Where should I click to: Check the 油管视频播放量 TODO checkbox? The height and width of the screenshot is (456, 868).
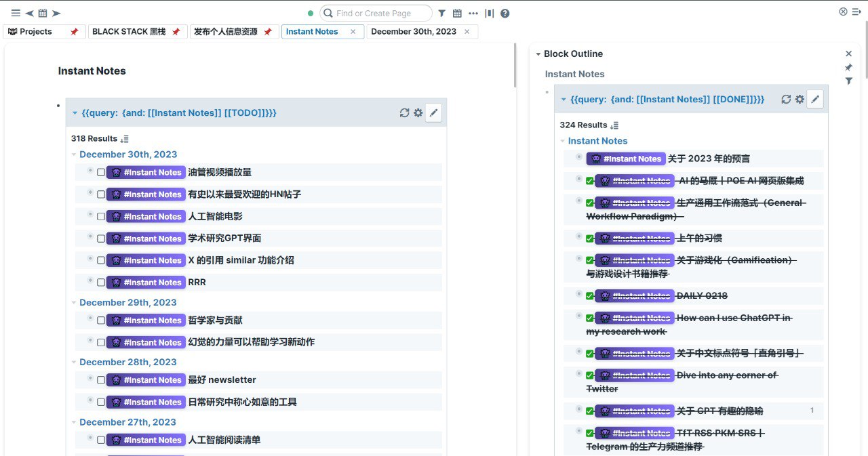pos(101,173)
